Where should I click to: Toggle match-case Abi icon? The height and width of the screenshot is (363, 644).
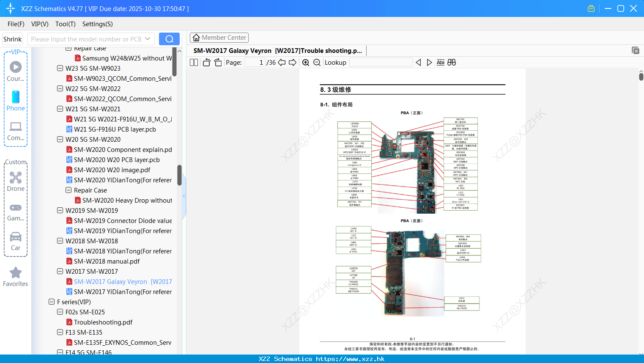click(x=440, y=63)
